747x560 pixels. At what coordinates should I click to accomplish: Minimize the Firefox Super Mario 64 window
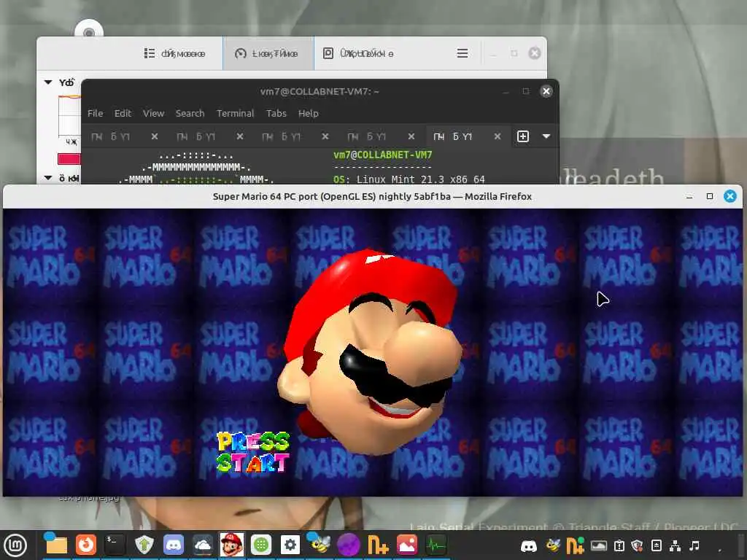coord(689,196)
